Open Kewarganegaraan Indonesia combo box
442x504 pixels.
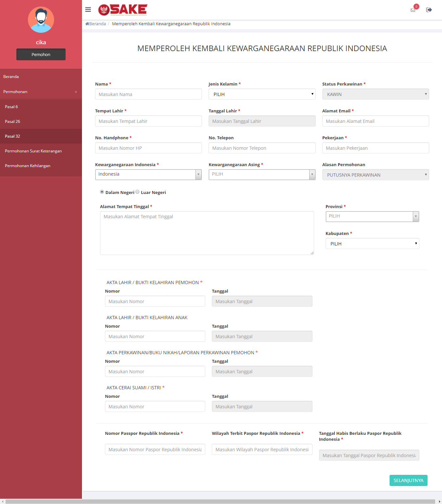(148, 174)
